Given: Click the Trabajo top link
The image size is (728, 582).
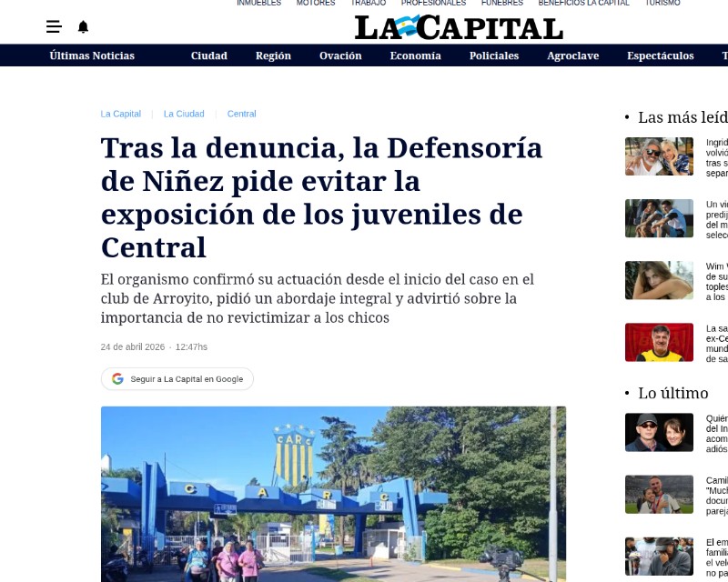Looking at the screenshot, I should click(369, 3).
